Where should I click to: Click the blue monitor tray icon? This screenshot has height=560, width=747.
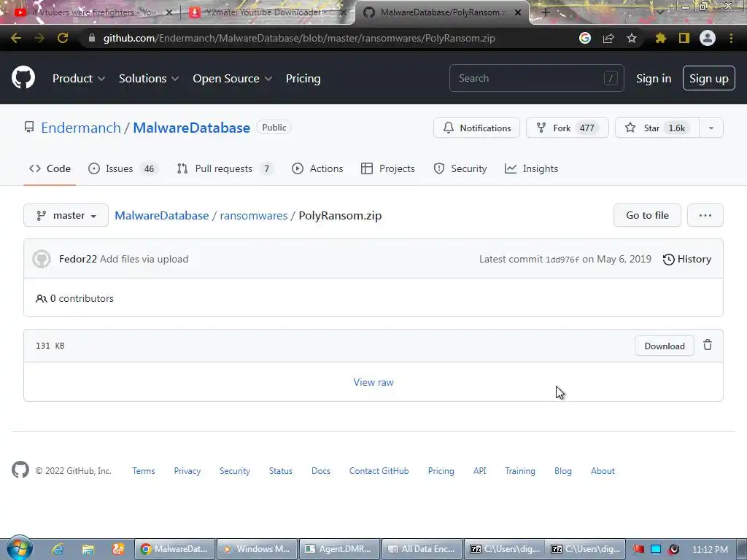[656, 549]
